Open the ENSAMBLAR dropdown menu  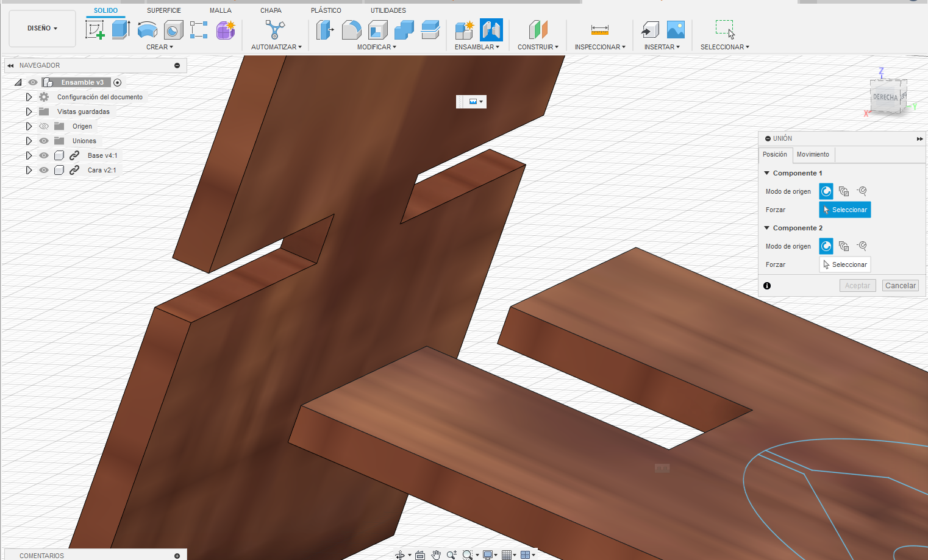(x=477, y=47)
